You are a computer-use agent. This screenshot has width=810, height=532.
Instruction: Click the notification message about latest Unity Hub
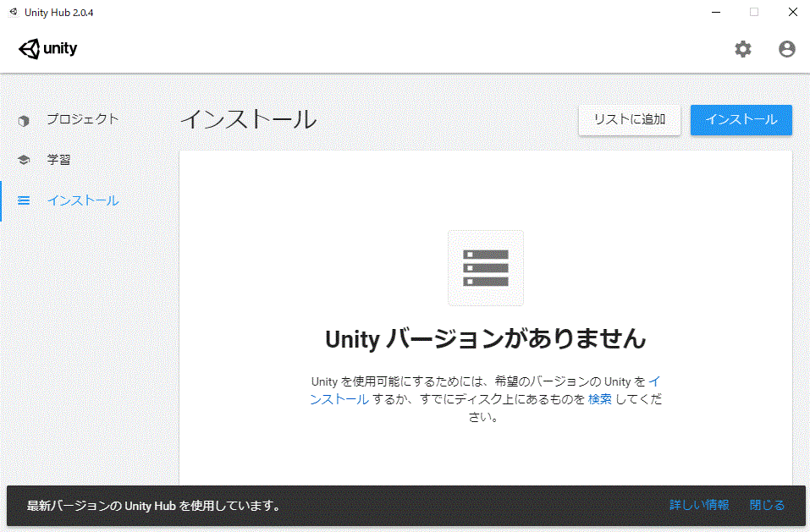153,506
